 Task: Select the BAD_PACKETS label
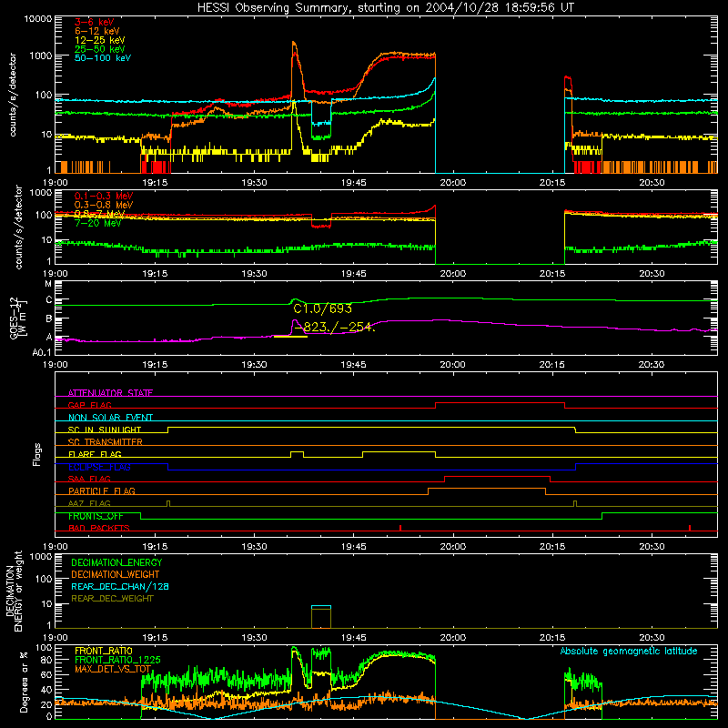[99, 528]
